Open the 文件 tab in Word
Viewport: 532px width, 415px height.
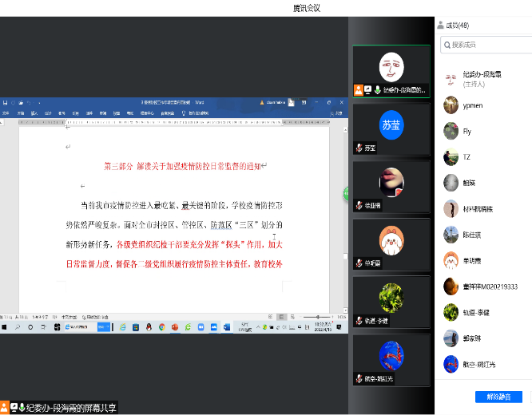[x=6, y=113]
